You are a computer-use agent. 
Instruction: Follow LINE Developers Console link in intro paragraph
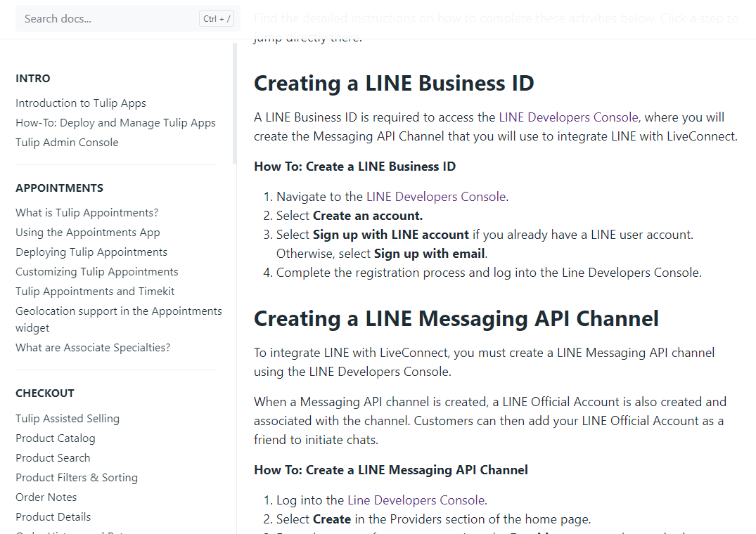pyautogui.click(x=568, y=117)
